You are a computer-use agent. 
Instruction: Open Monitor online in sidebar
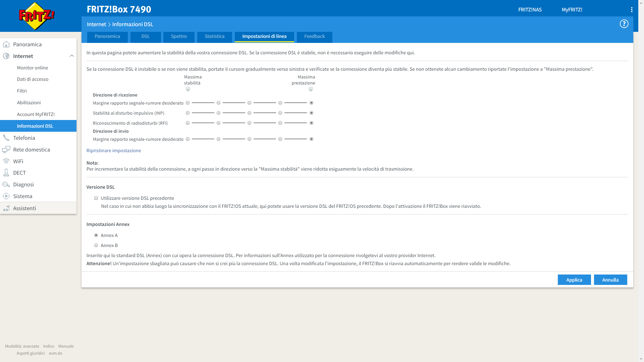click(x=33, y=68)
